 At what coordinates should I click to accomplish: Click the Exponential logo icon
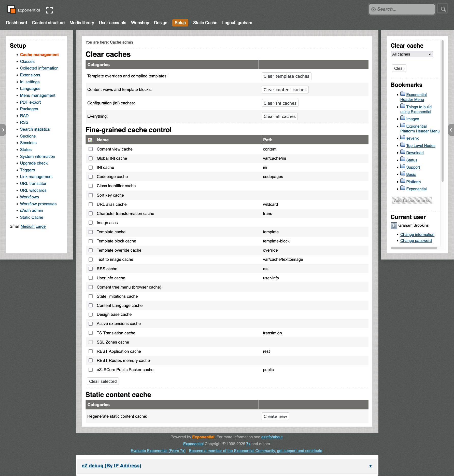[x=11, y=10]
